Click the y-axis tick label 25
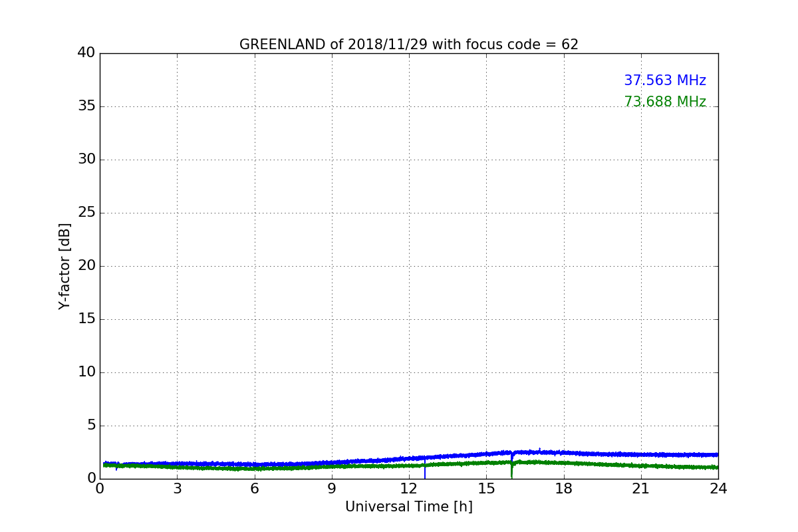The height and width of the screenshot is (532, 798). coord(86,213)
